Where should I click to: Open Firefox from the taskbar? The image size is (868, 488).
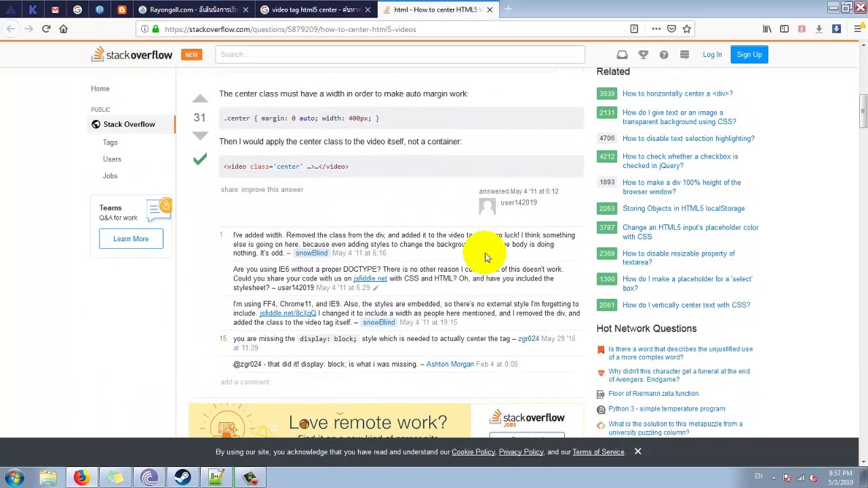[x=81, y=478]
